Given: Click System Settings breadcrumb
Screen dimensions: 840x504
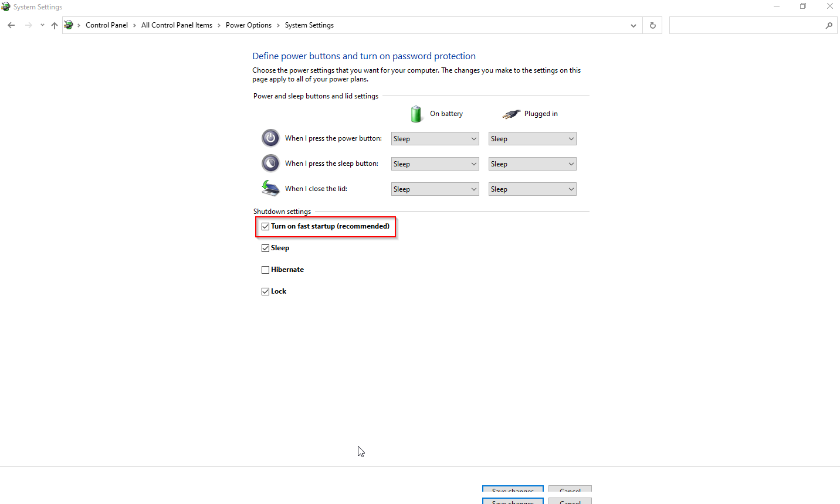Looking at the screenshot, I should 309,25.
